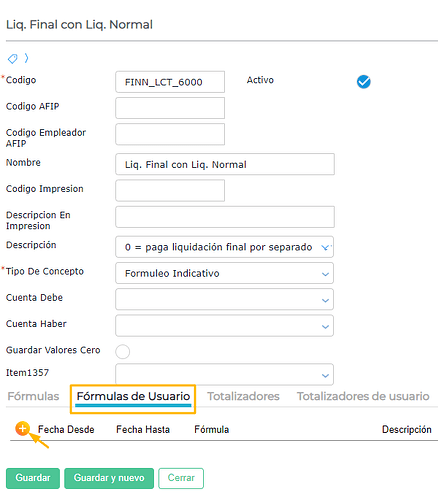438x500 pixels.
Task: Click the chevron next to the tag icon
Action: click(x=26, y=58)
